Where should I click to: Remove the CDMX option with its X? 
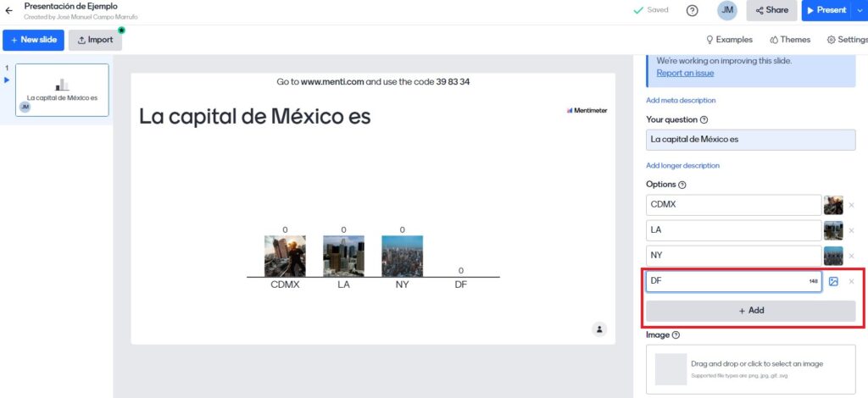point(852,205)
